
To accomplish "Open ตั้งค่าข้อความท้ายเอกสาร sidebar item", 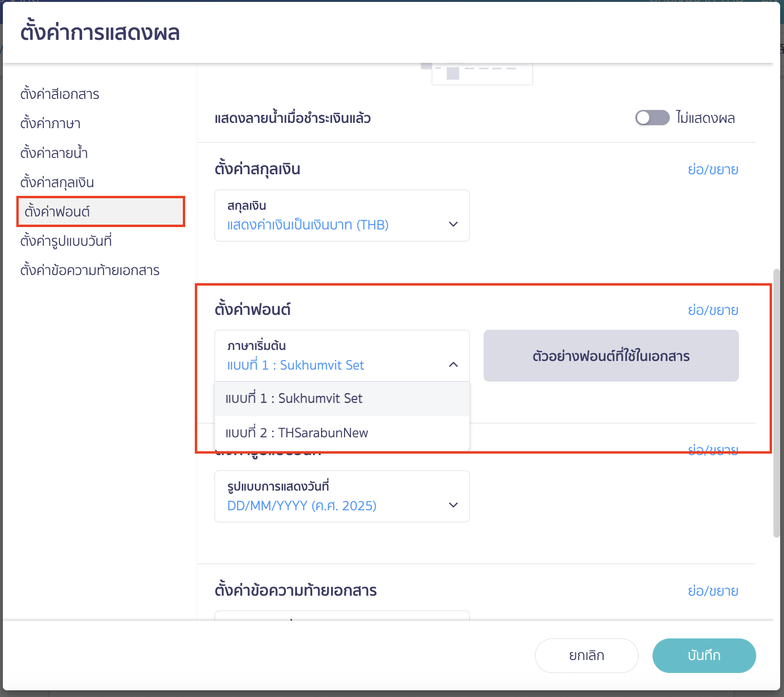I will click(x=90, y=270).
